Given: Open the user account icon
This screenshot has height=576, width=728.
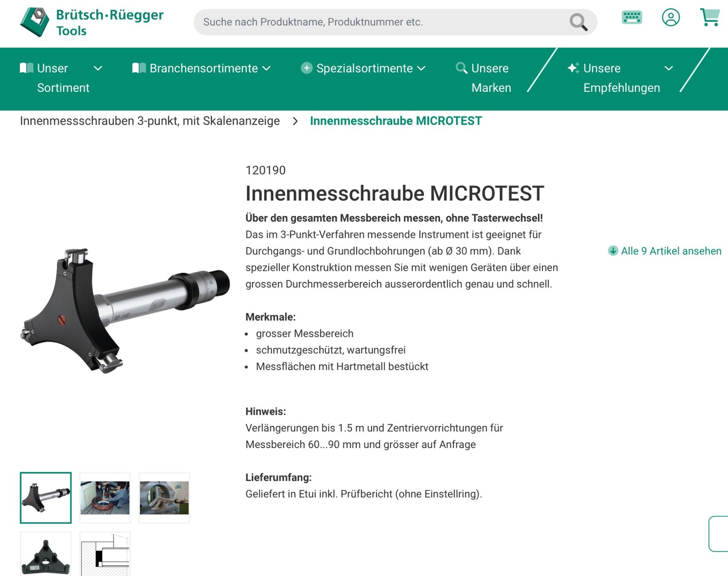Looking at the screenshot, I should [671, 17].
